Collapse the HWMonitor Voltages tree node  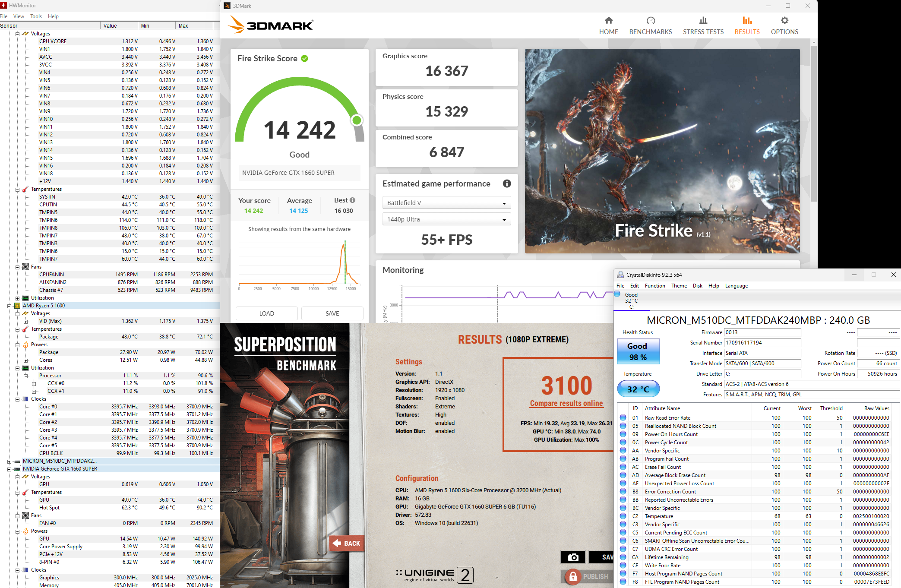[x=18, y=34]
